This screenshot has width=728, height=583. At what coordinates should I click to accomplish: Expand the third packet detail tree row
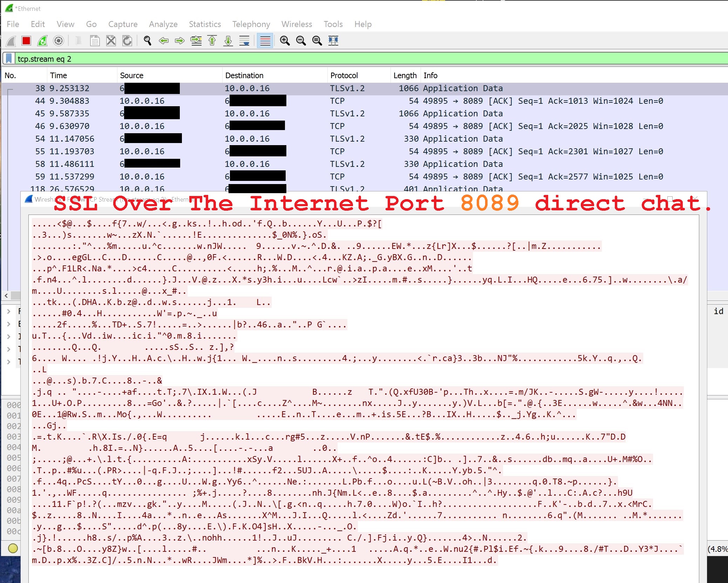click(x=9, y=337)
